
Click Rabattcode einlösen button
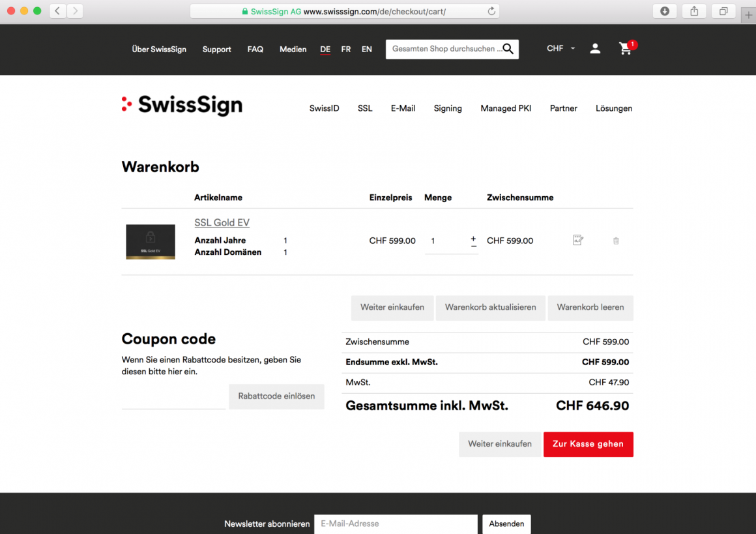[x=276, y=396]
